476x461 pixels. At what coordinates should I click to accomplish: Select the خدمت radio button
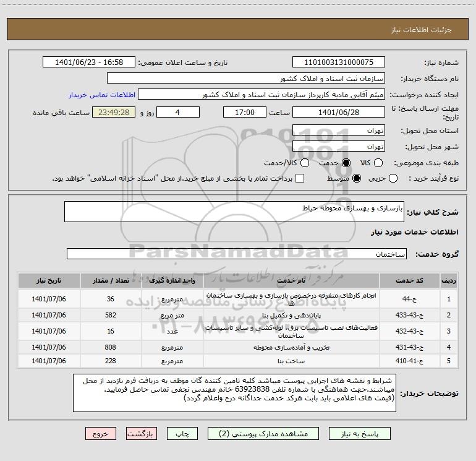coord(346,163)
